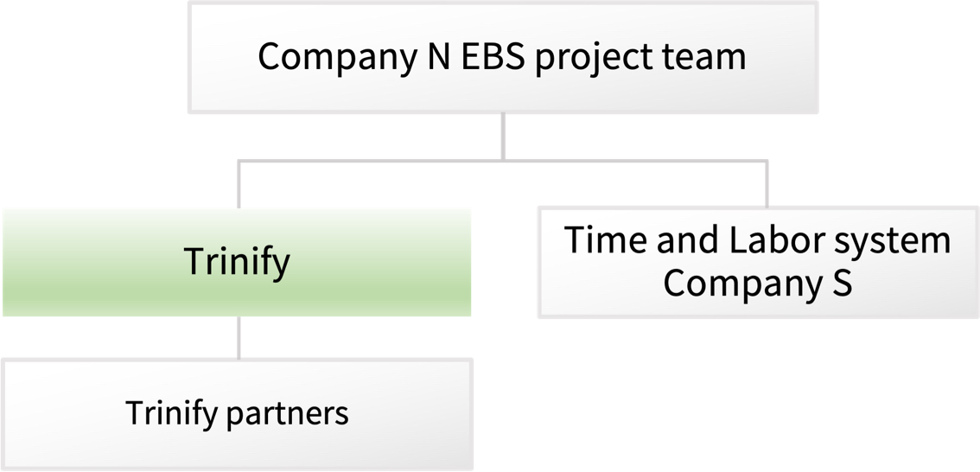
Task: Select vertical connector below top box
Action: point(503,137)
